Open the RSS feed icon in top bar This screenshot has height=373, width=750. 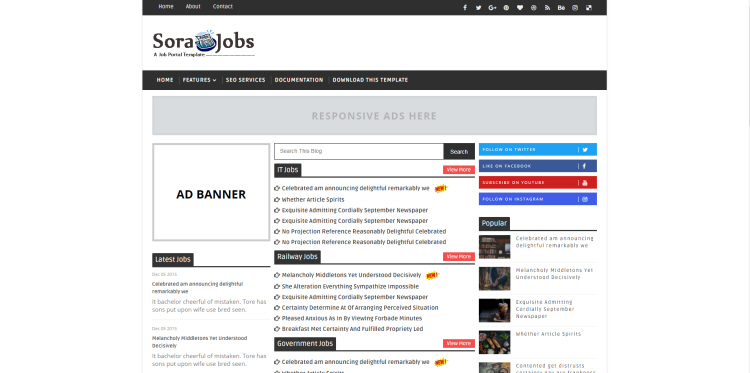tap(547, 8)
